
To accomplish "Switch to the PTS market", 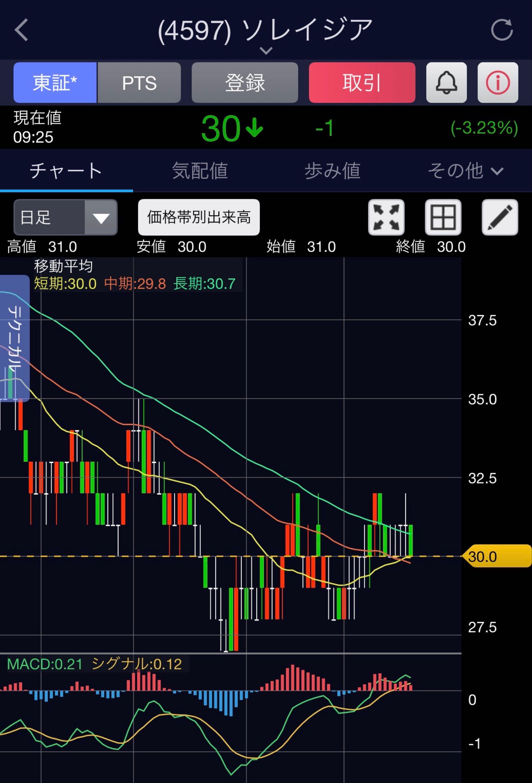I will (x=139, y=83).
